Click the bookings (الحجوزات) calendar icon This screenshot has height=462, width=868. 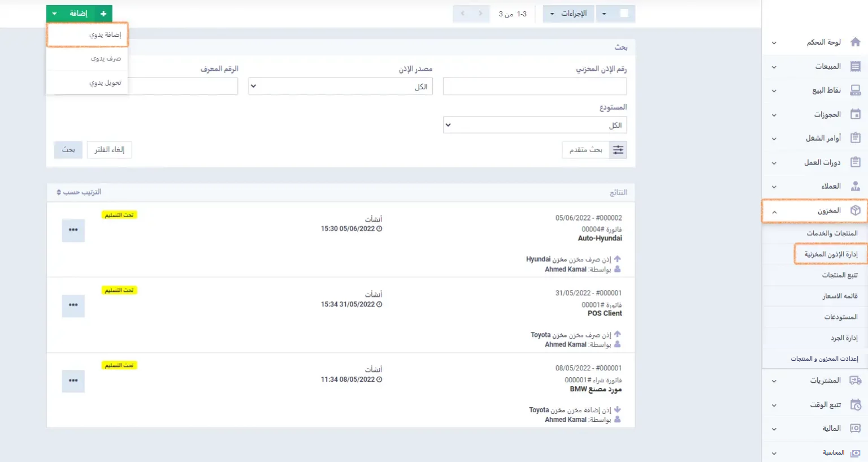(x=855, y=115)
